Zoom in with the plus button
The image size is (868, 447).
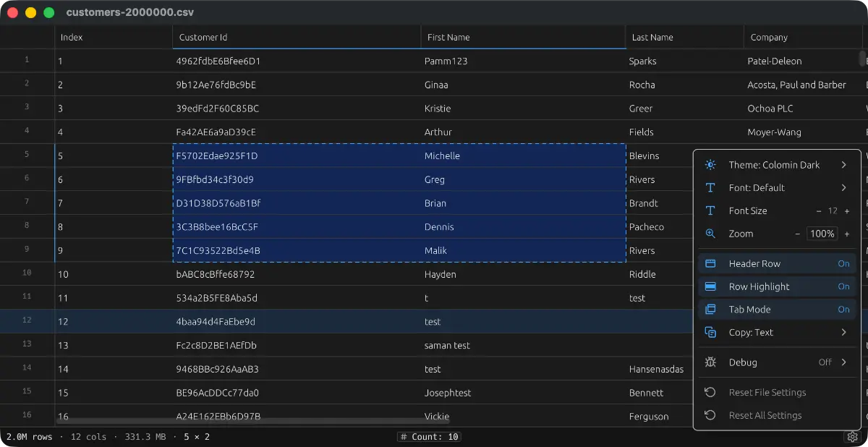[x=847, y=234]
